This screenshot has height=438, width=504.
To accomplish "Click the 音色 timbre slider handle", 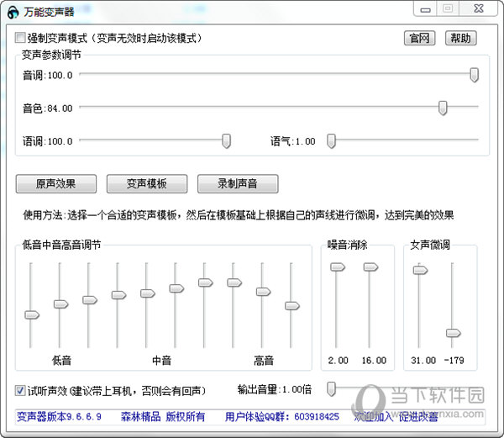I will click(443, 108).
